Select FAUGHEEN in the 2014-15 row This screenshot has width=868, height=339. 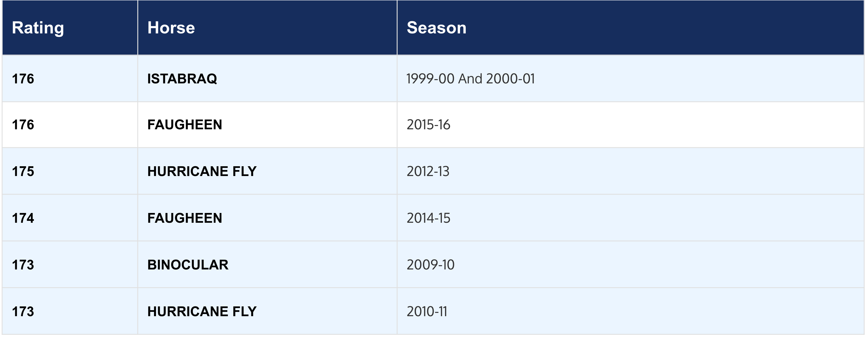point(267,218)
